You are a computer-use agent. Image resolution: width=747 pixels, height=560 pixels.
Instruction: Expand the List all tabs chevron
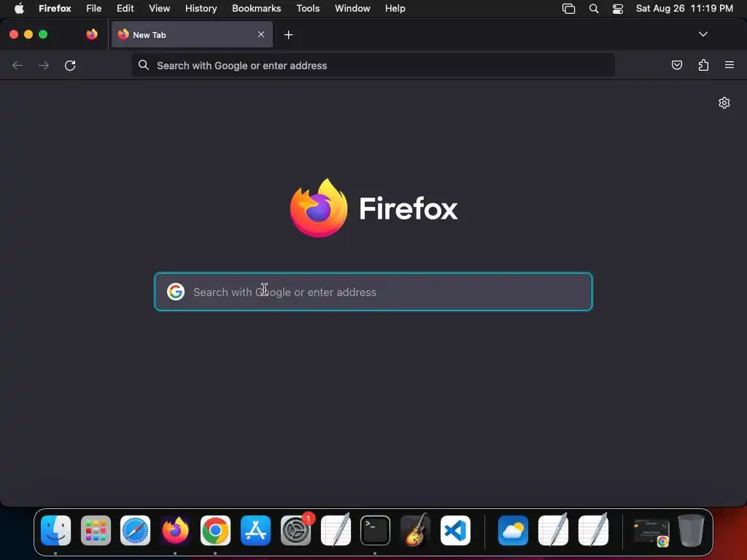click(703, 34)
